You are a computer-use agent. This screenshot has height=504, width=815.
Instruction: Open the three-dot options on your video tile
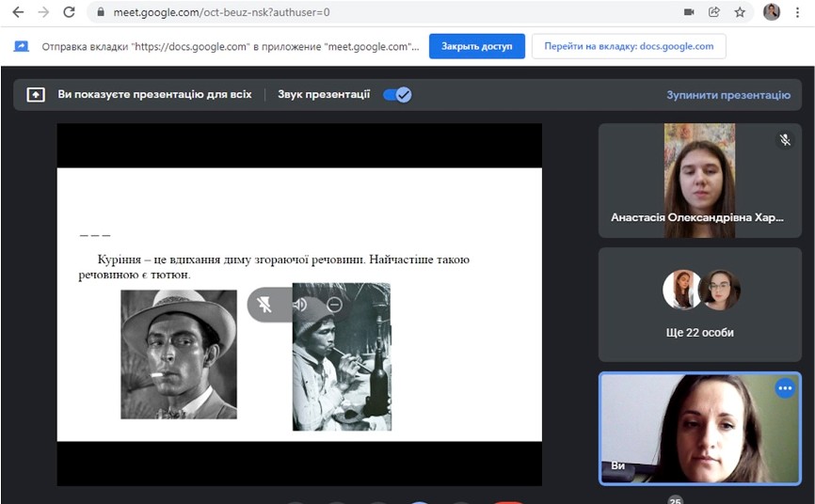[784, 389]
